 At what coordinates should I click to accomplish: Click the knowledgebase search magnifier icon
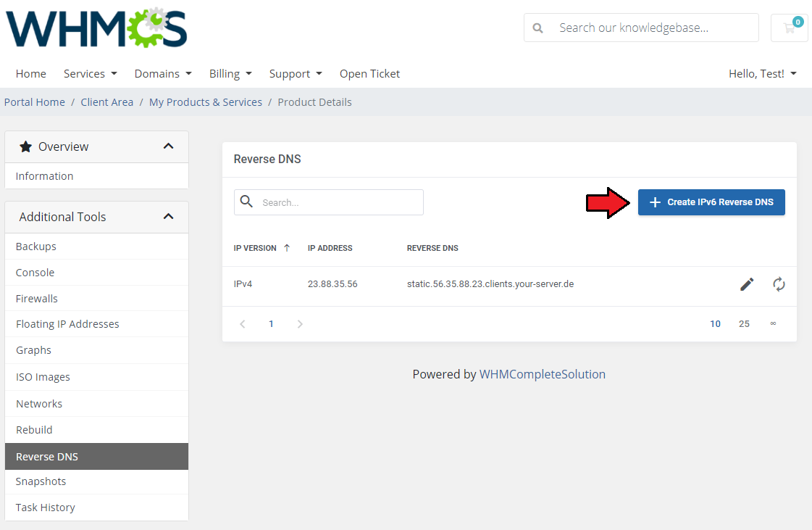pyautogui.click(x=538, y=28)
